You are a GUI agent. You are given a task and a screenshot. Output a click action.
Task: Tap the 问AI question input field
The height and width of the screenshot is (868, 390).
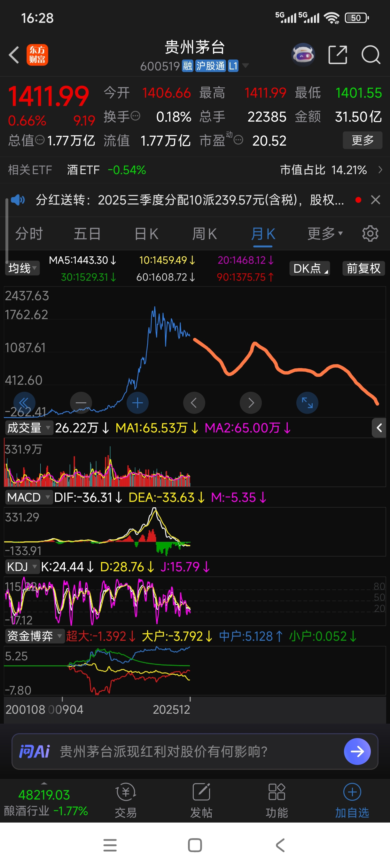tap(195, 751)
